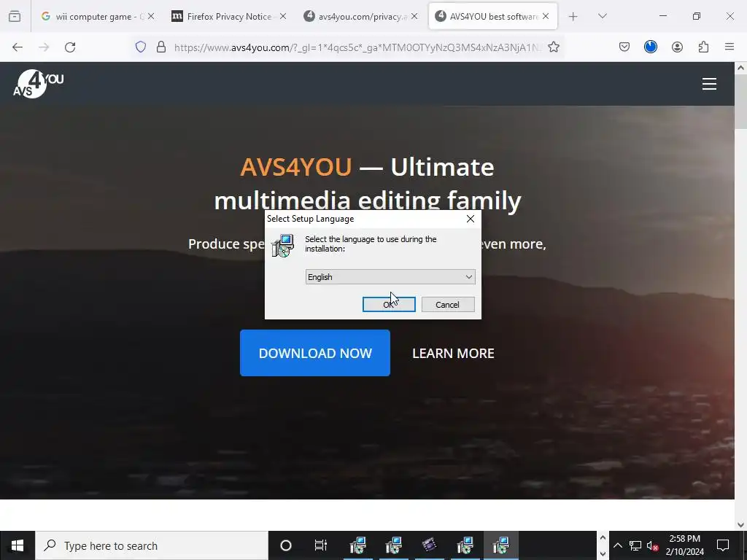The height and width of the screenshot is (560, 747).
Task: Cancel the setup language dialog
Action: (448, 304)
